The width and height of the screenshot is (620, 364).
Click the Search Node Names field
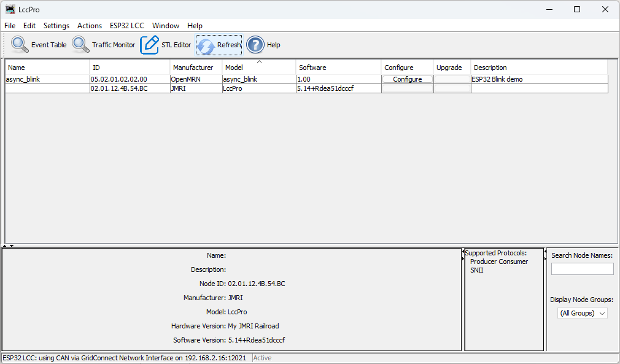[x=582, y=268]
